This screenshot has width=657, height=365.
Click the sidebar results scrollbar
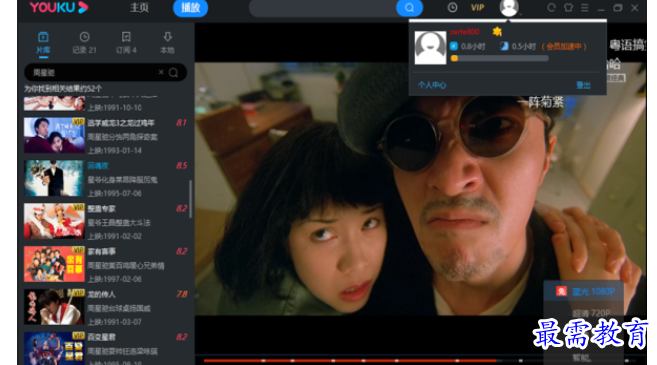(x=191, y=199)
